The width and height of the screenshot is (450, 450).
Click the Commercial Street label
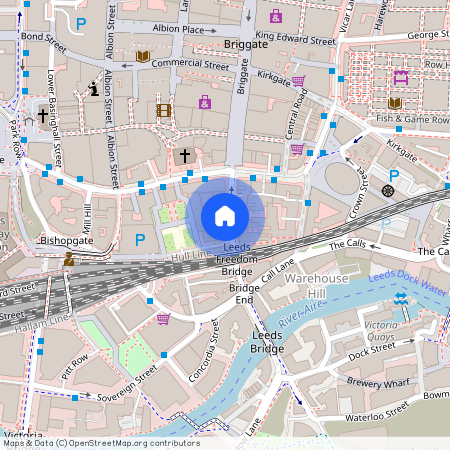pos(190,64)
